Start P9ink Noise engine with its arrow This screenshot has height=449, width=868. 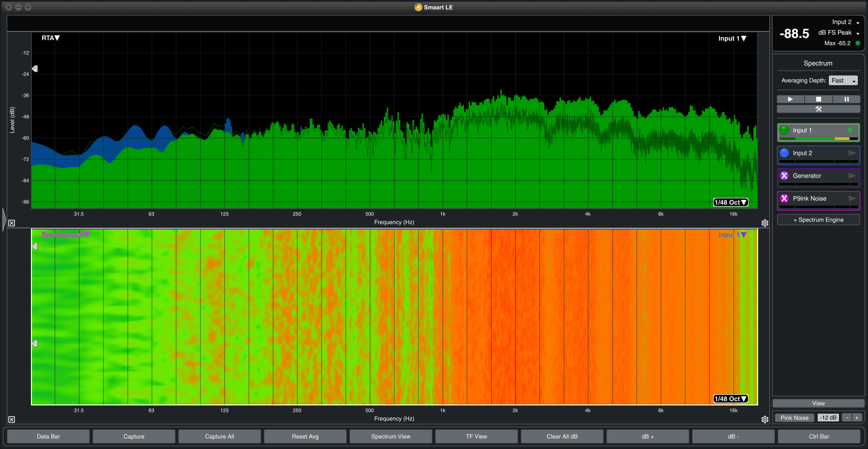click(852, 198)
